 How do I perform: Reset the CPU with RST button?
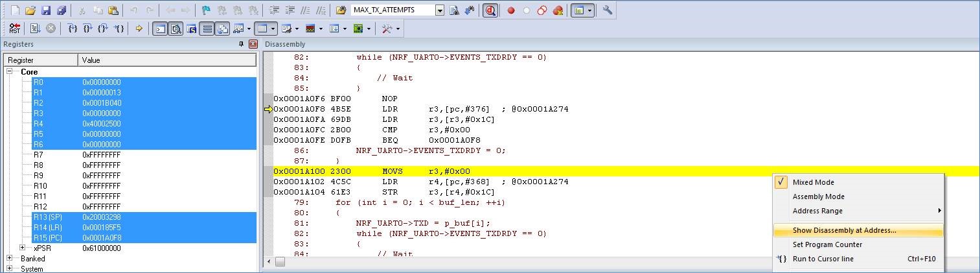15,29
